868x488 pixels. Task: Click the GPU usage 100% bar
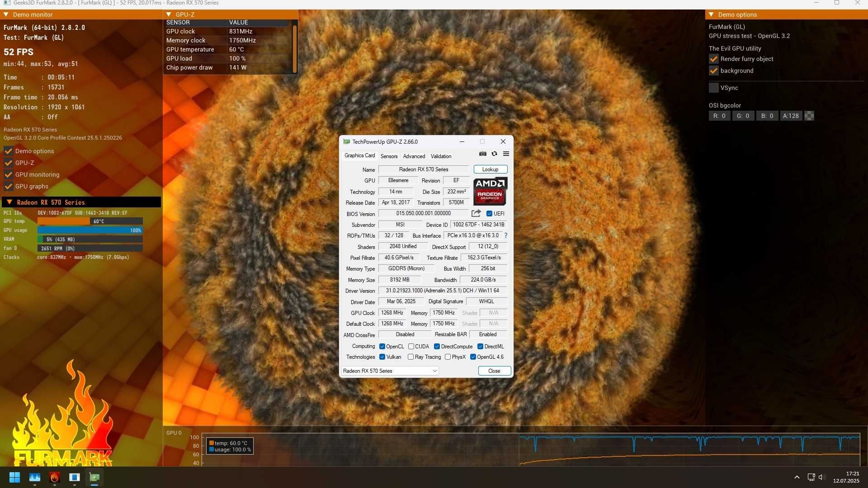(x=90, y=230)
